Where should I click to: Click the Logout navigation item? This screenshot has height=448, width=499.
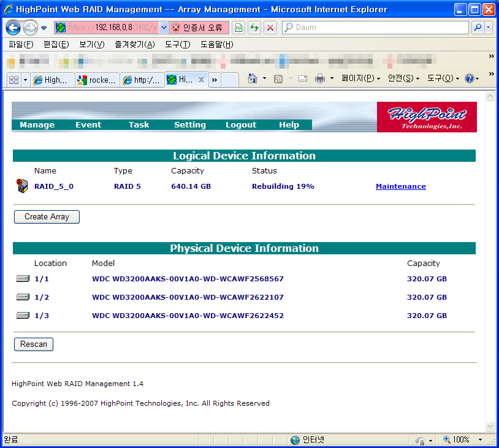point(241,125)
